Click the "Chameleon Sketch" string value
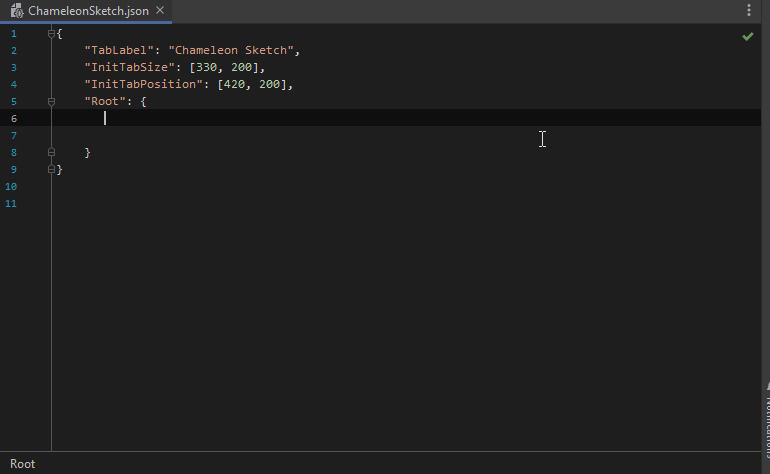770x474 pixels. 231,51
